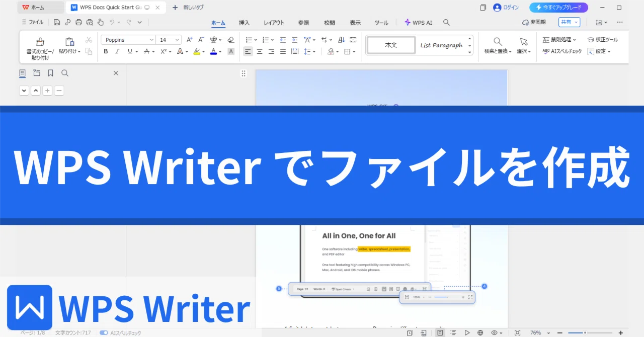The width and height of the screenshot is (644, 337).
Task: Click the font color A swatch
Action: point(213,51)
